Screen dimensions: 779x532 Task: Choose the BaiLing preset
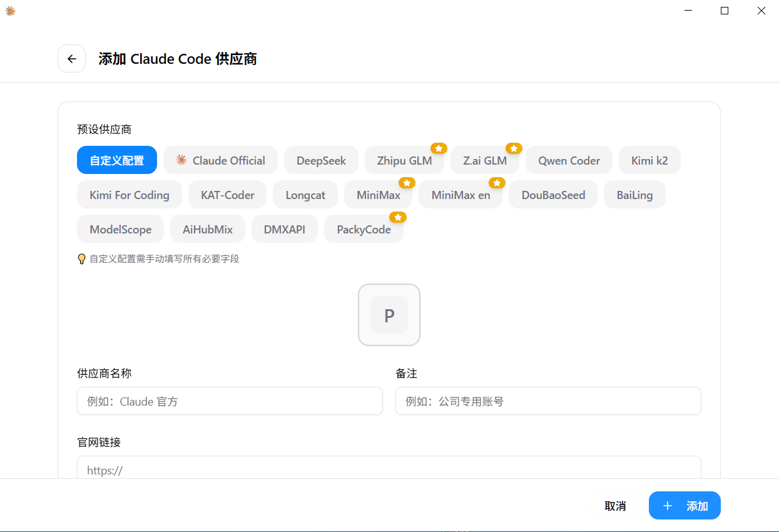[x=634, y=195]
